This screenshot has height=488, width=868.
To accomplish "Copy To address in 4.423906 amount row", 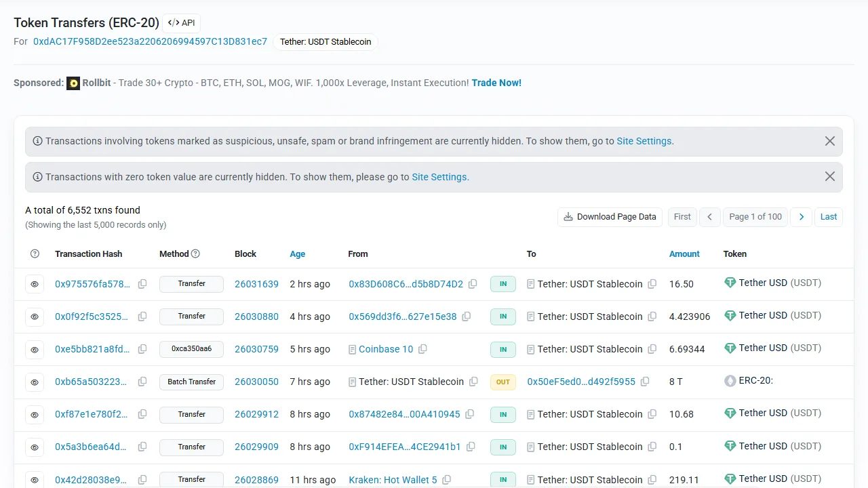I will [x=652, y=317].
